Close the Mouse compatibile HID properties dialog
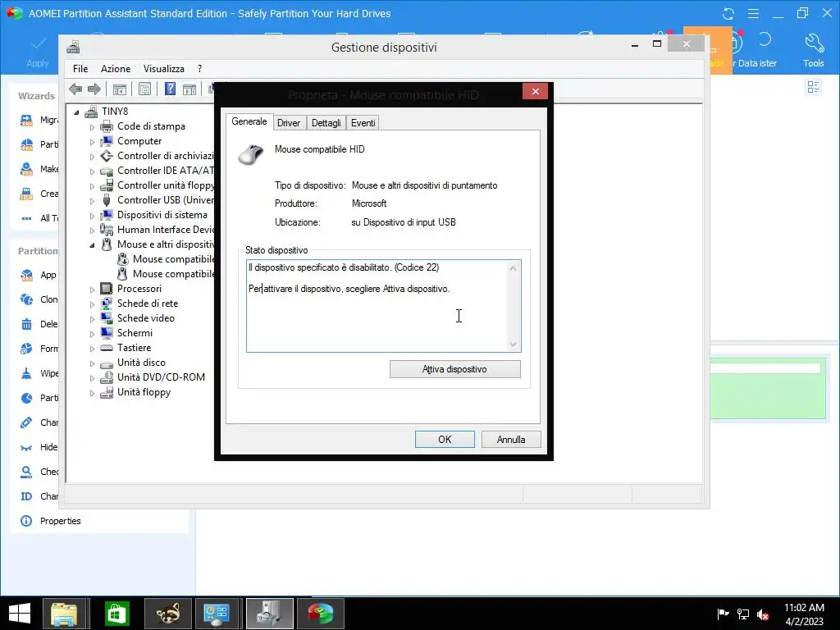Screen dimensions: 840x630 point(535,92)
